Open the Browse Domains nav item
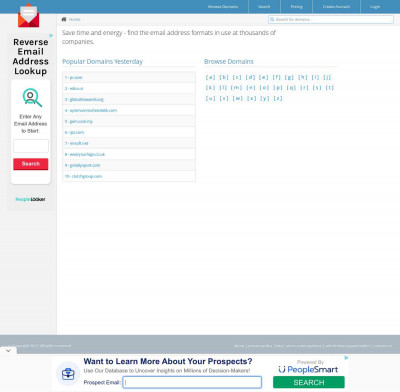Screen dimensions: 400x392 coord(223,7)
